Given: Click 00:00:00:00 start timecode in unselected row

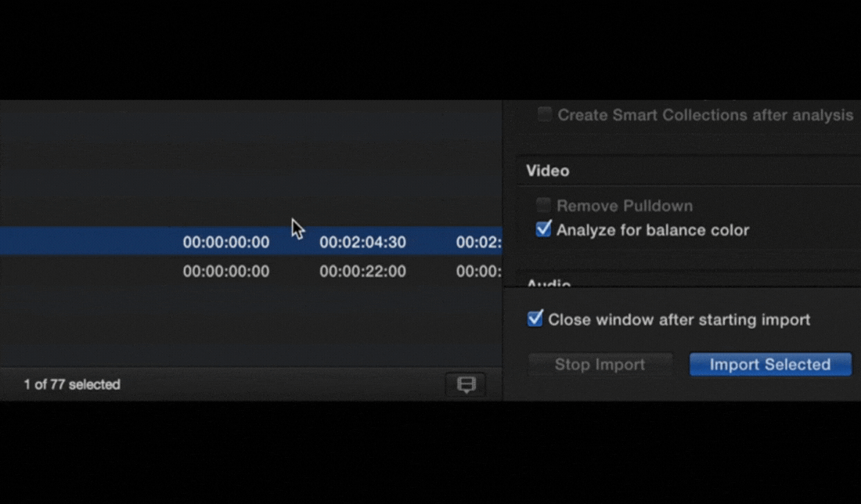Looking at the screenshot, I should pos(226,272).
